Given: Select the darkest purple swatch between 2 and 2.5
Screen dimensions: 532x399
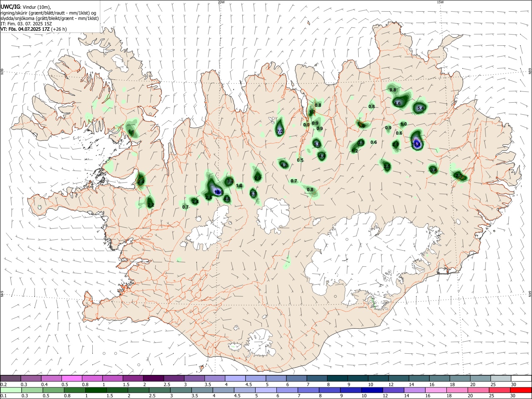Looking at the screenshot, I should pyautogui.click(x=153, y=379).
